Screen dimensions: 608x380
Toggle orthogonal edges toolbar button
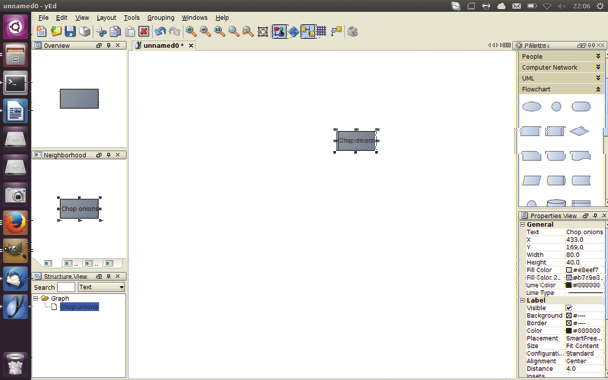336,31
